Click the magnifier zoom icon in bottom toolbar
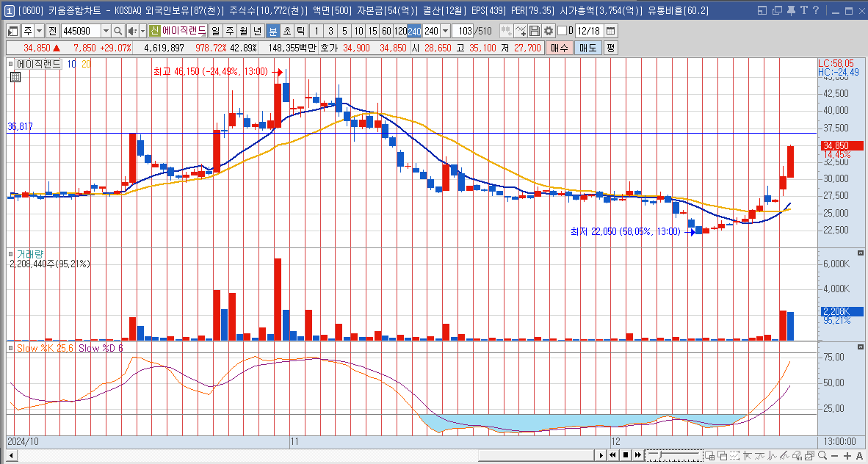 click(x=822, y=455)
